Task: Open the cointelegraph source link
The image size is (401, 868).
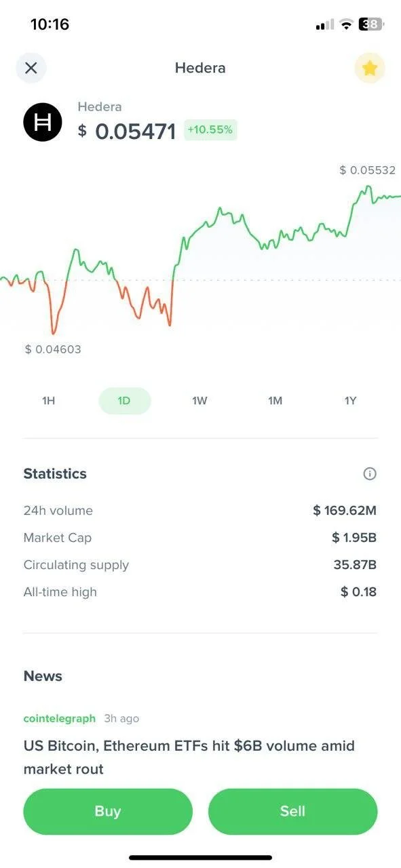Action: 60,718
